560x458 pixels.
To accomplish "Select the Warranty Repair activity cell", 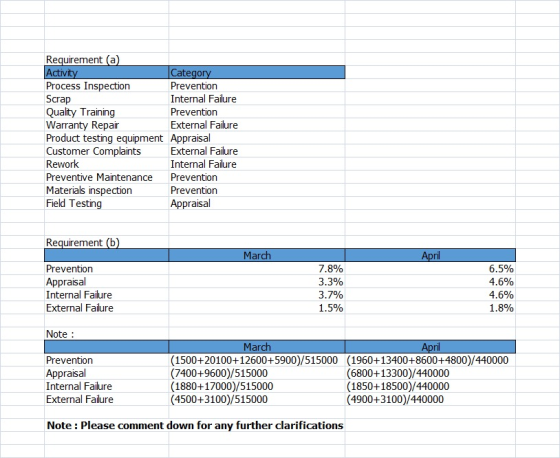I will tap(106, 125).
